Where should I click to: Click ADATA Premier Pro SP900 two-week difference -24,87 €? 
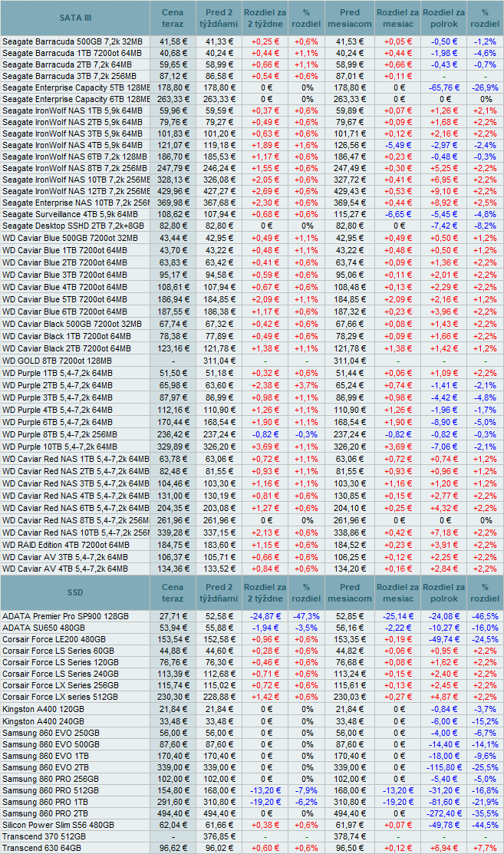pos(265,617)
